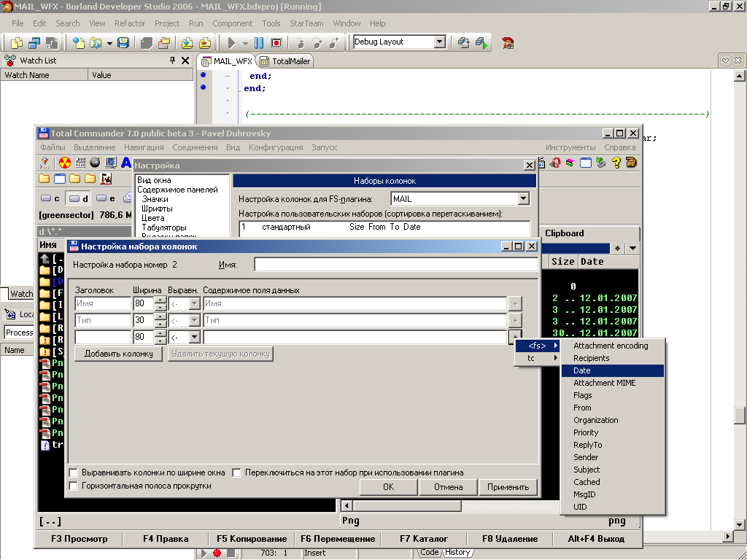
Task: Pin the Watch List panel
Action: (172, 61)
